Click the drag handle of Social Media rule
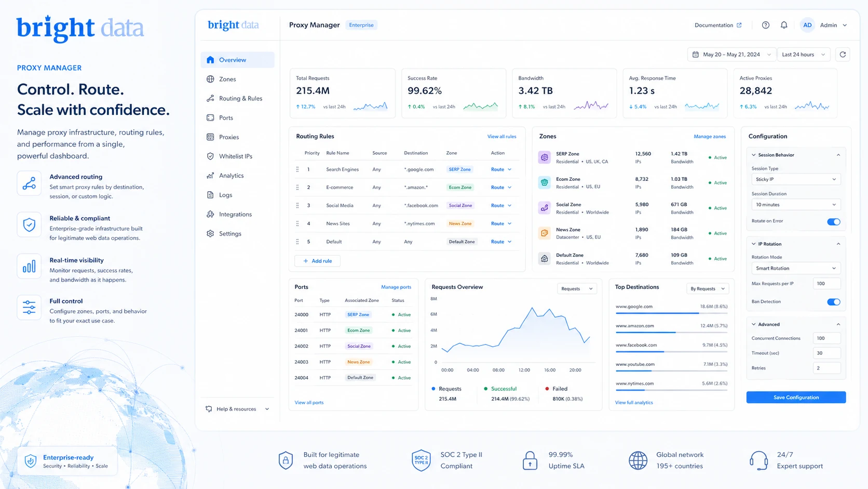The image size is (868, 489). coord(297,205)
